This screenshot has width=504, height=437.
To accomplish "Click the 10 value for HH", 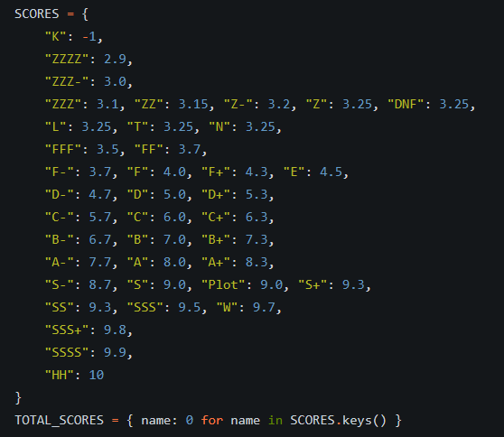I will [97, 376].
